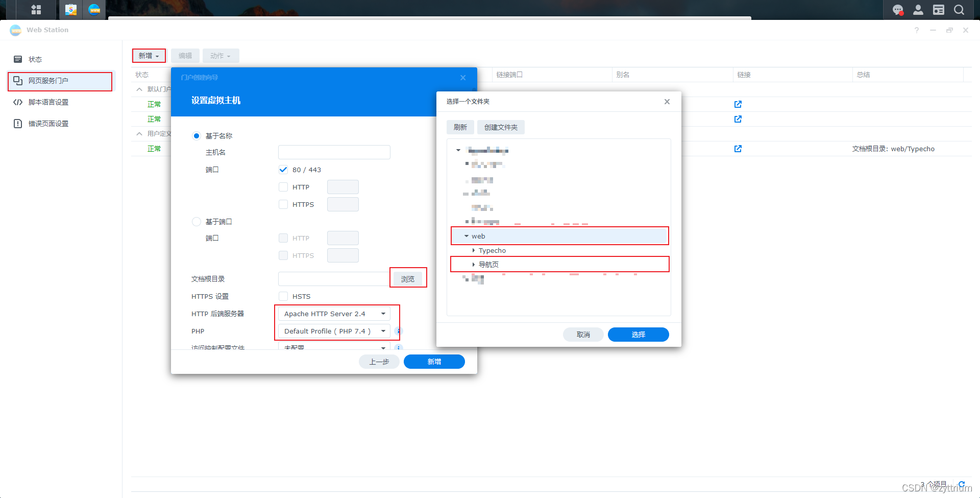Click the info icon next to PHP profile
Viewport: 980px width, 498px height.
tap(399, 331)
